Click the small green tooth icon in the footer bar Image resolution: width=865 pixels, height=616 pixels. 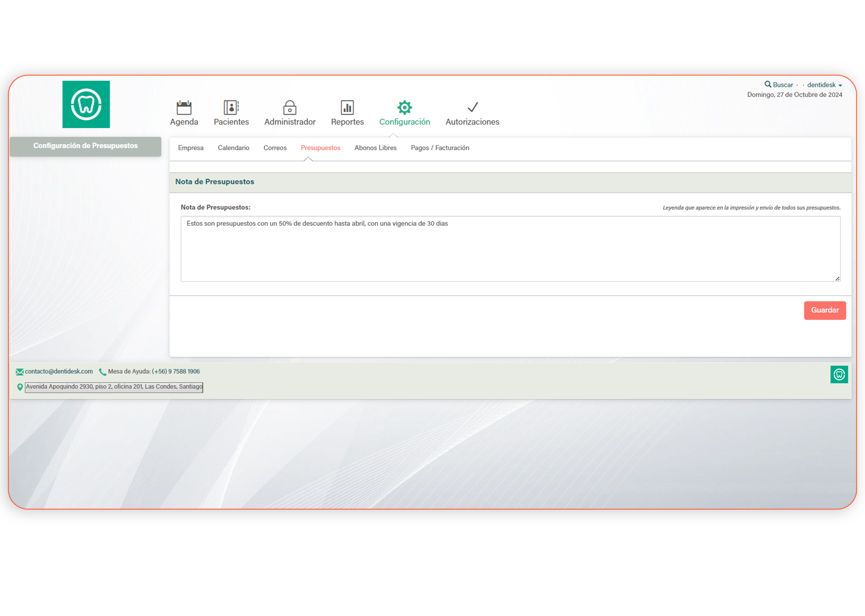[x=839, y=375]
